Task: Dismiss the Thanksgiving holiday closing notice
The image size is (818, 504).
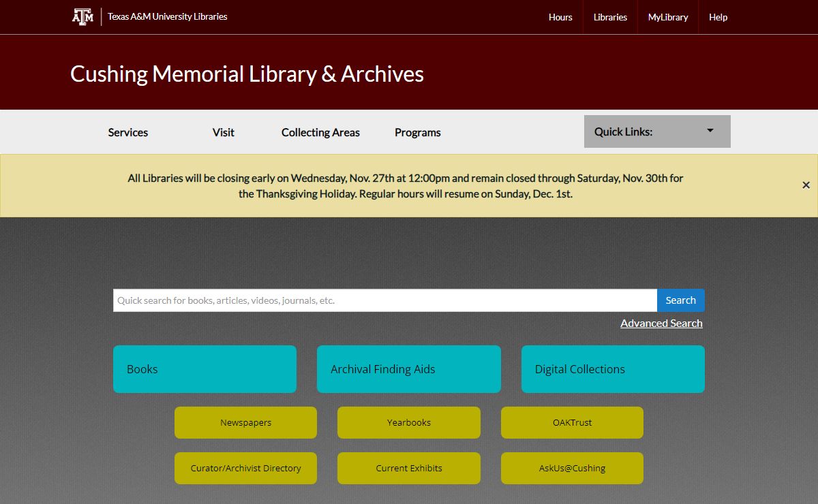Action: (806, 185)
